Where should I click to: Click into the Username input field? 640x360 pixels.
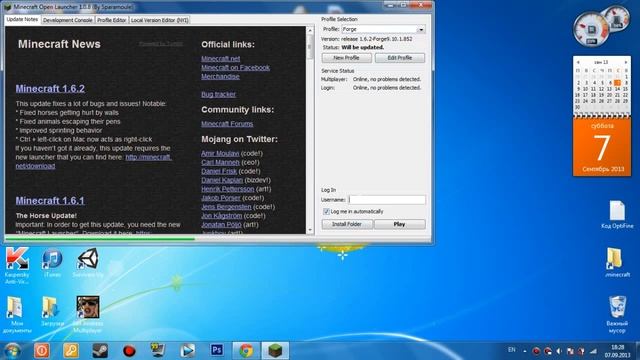coord(387,200)
